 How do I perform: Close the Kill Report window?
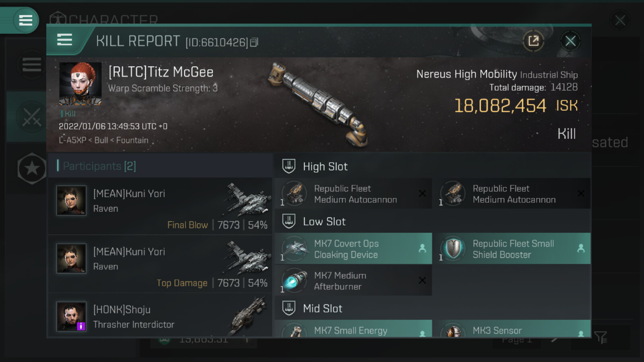[570, 41]
